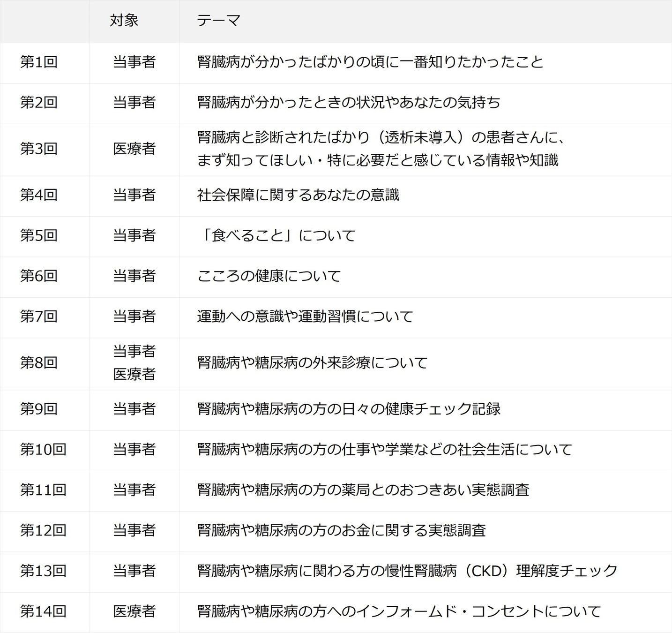Click the 運動習慣 theme in 第7回
The height and width of the screenshot is (633, 672).
click(305, 316)
